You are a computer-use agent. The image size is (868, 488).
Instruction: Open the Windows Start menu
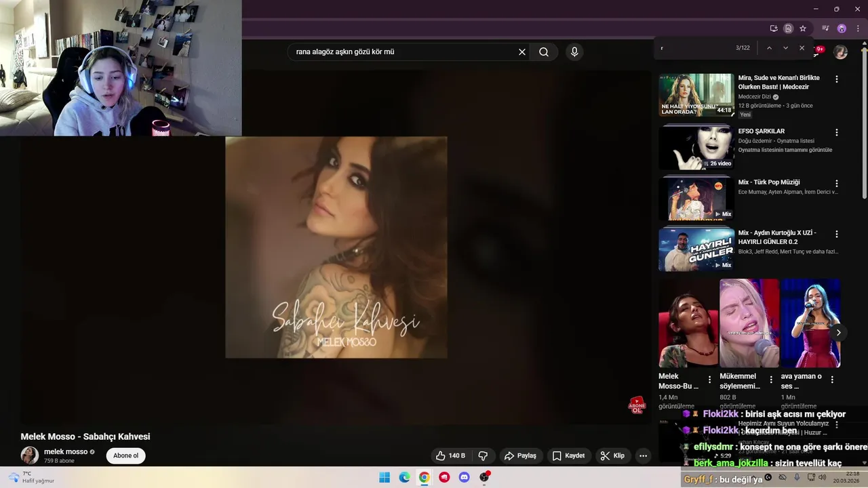384,477
